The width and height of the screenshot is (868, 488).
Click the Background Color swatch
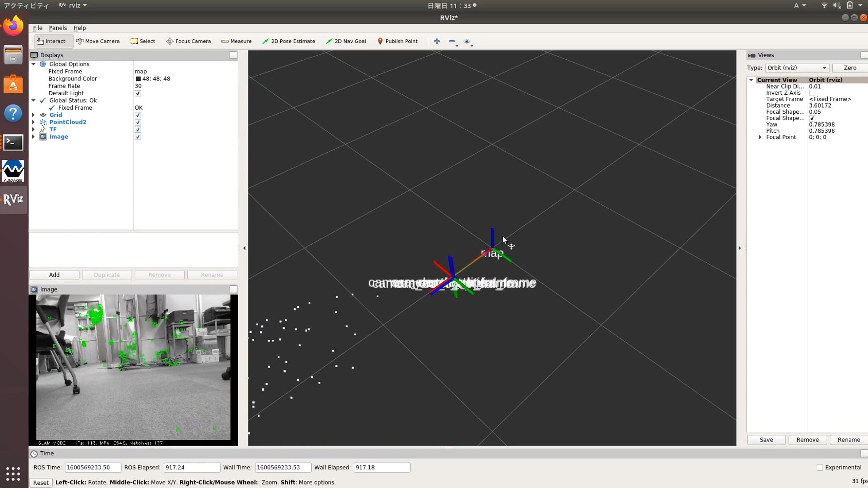point(138,79)
